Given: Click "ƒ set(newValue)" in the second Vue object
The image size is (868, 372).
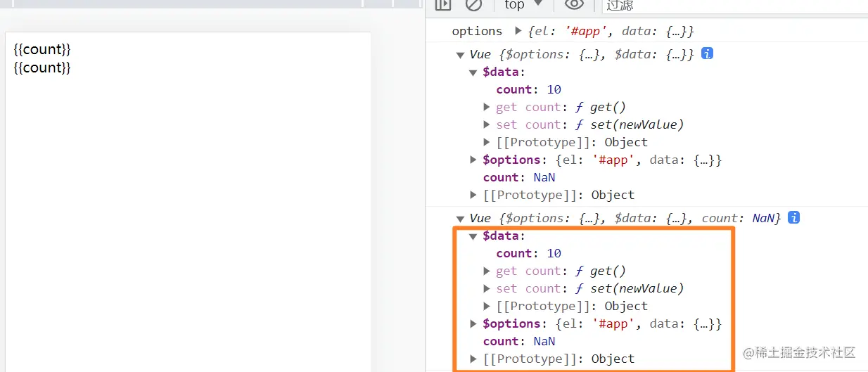Looking at the screenshot, I should tap(629, 288).
